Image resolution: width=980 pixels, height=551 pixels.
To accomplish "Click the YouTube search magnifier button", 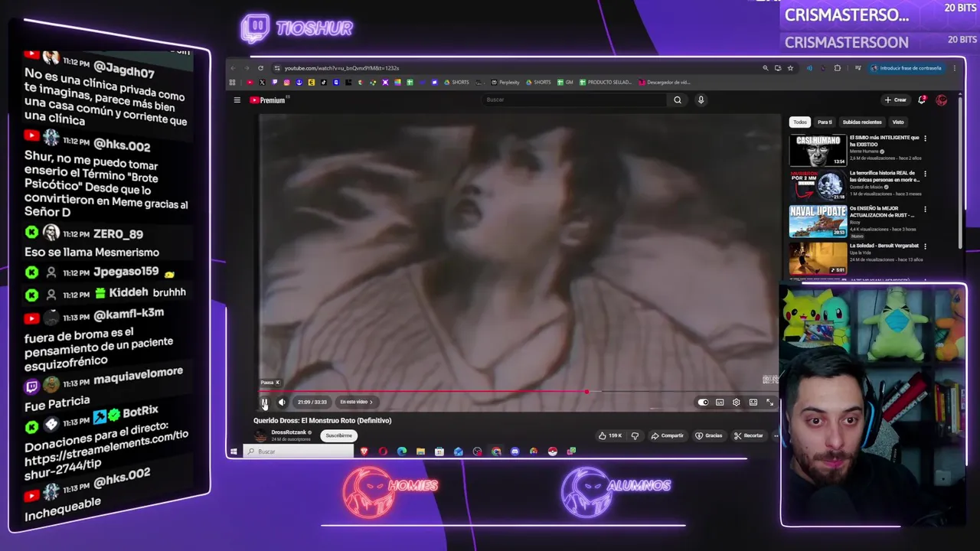I will pyautogui.click(x=677, y=99).
